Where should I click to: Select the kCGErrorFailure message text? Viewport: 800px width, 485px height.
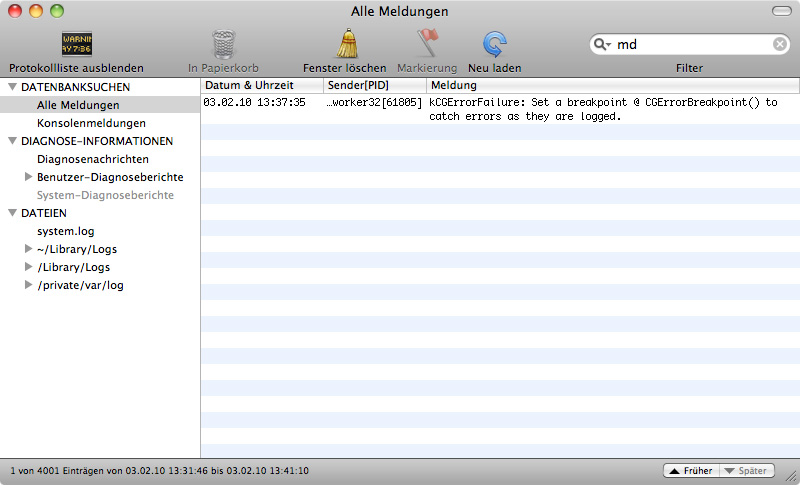pyautogui.click(x=603, y=109)
